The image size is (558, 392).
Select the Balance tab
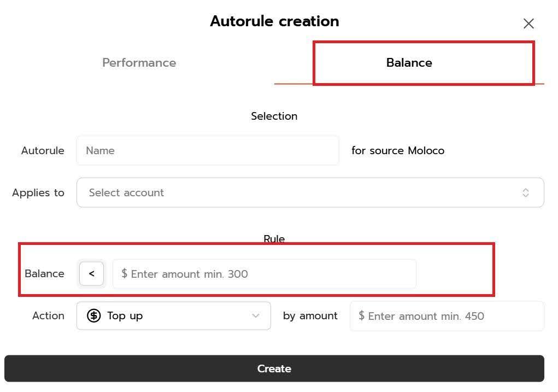pos(409,63)
